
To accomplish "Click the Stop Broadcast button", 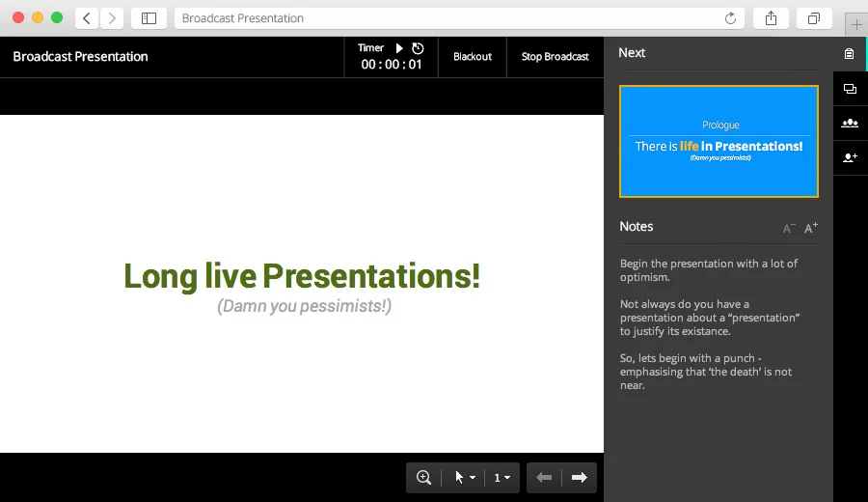I will pyautogui.click(x=555, y=57).
